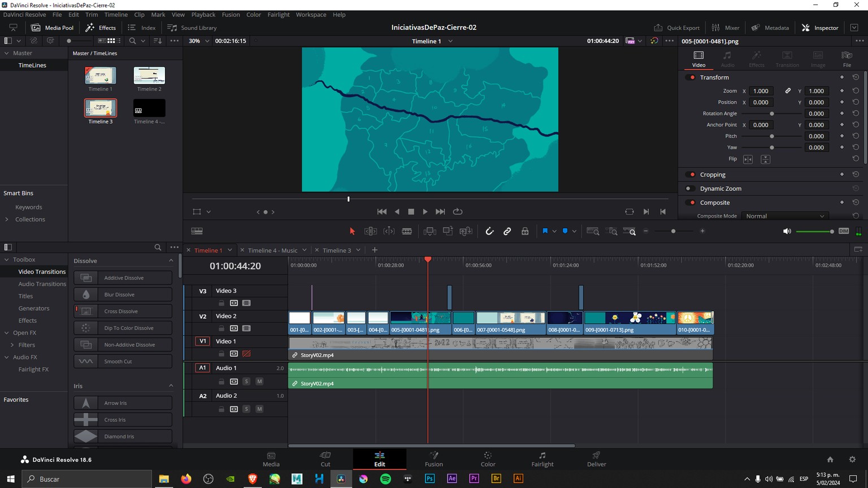Collapse the Toolbox category
This screenshot has width=868, height=488.
(x=7, y=260)
